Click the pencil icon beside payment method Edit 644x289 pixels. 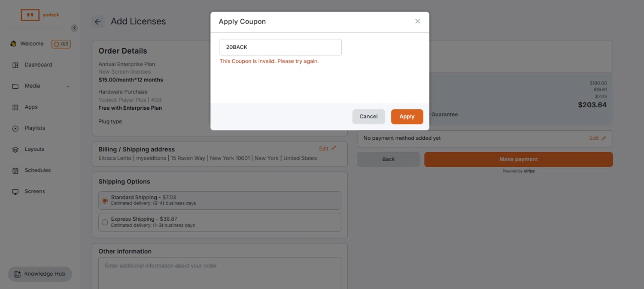pos(604,138)
